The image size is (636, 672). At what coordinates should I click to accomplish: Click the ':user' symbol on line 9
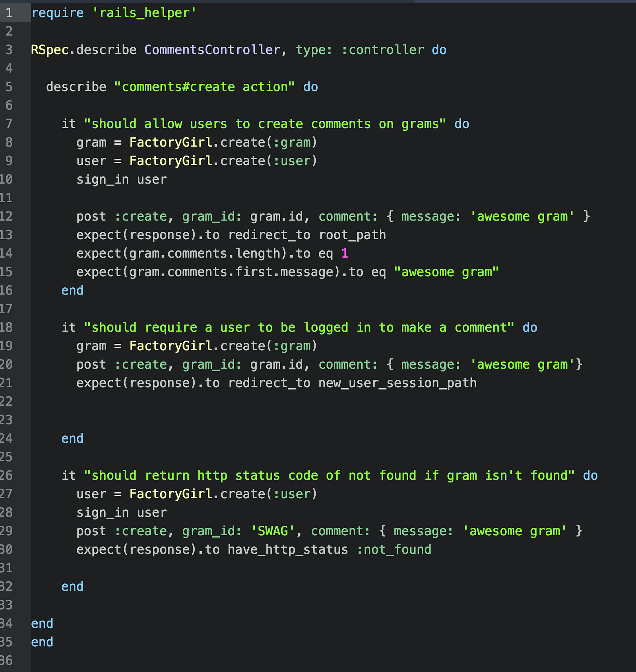[292, 161]
